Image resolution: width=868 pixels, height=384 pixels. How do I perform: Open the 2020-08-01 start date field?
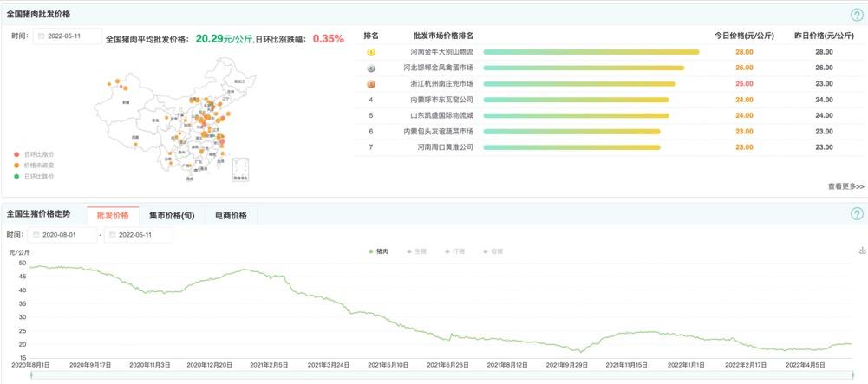62,235
